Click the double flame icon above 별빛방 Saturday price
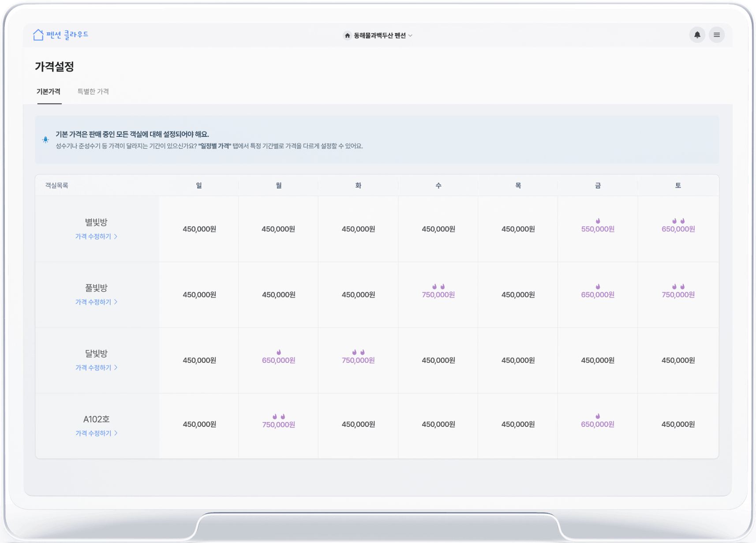756x543 pixels. pyautogui.click(x=678, y=221)
